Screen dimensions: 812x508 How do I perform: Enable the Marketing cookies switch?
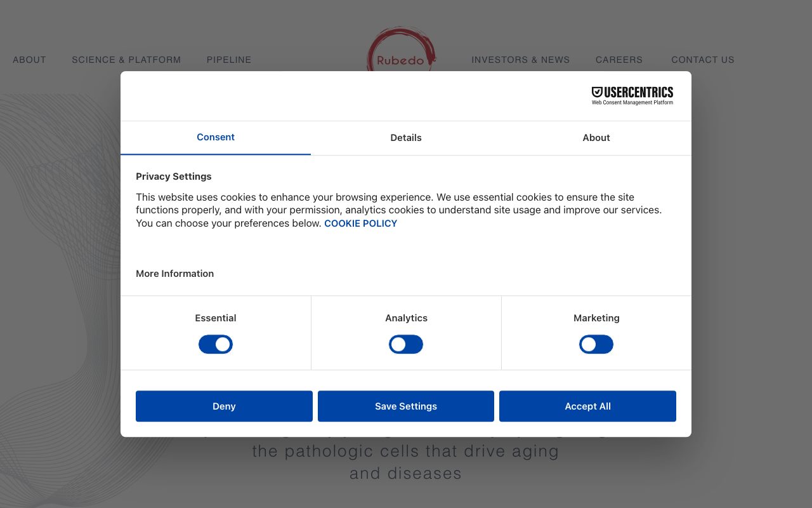tap(596, 345)
